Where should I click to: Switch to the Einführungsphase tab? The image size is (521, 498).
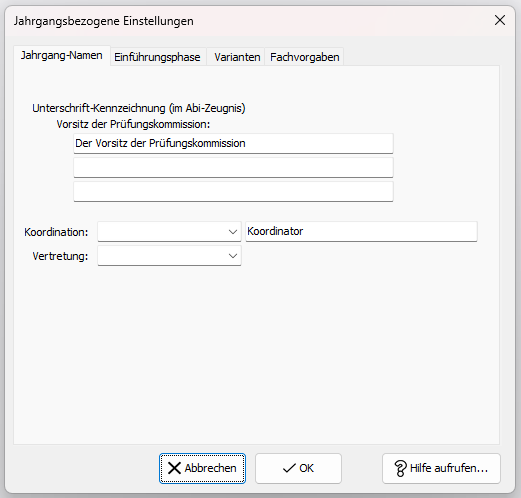(x=157, y=57)
